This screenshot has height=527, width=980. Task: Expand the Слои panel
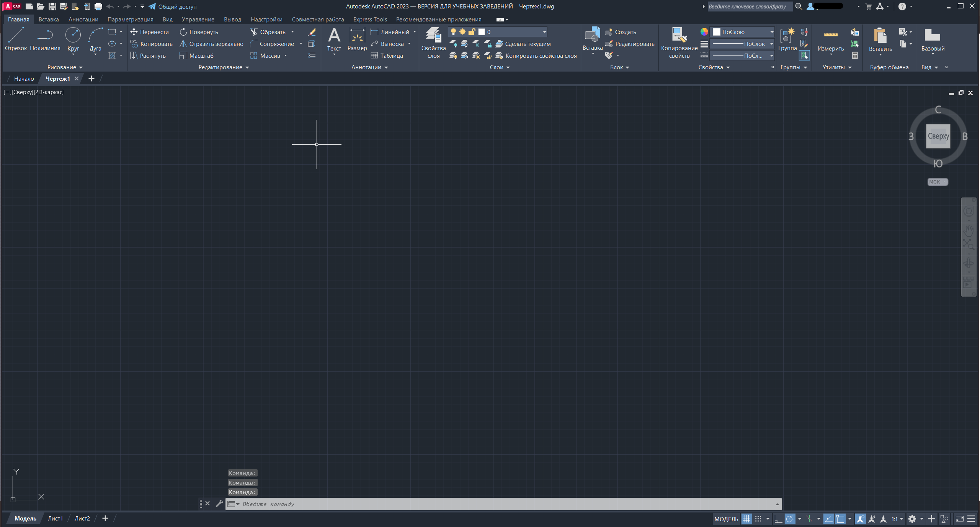pyautogui.click(x=500, y=67)
